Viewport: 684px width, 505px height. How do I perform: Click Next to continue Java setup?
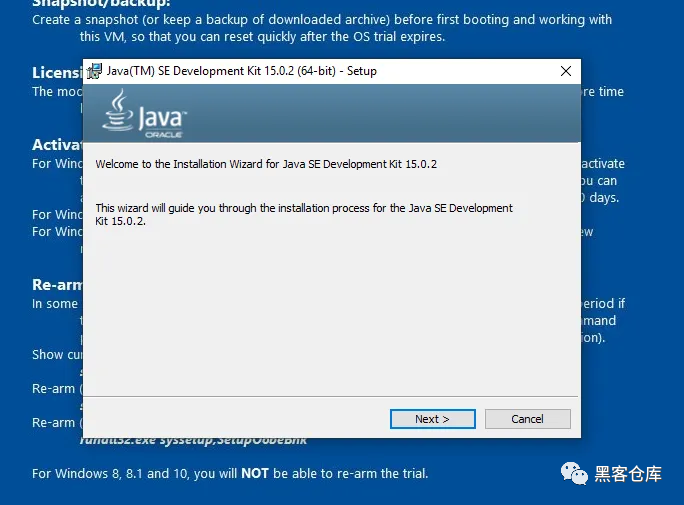(432, 419)
